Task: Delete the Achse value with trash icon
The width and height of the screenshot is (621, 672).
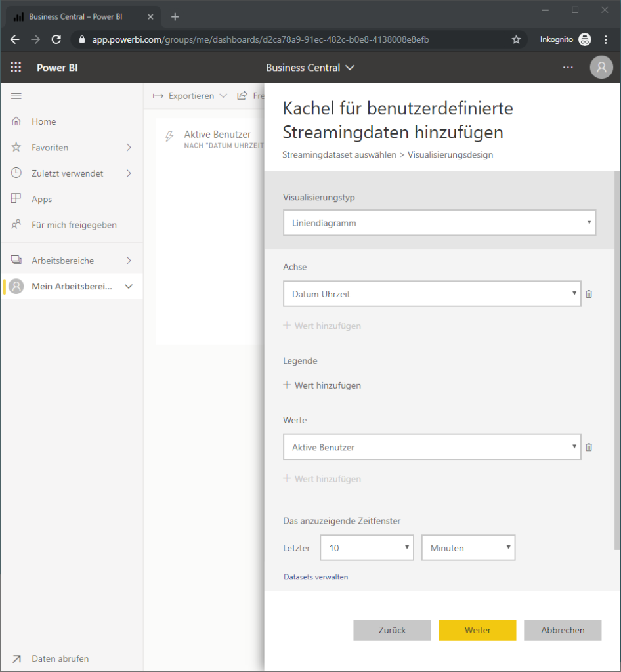Action: [589, 294]
